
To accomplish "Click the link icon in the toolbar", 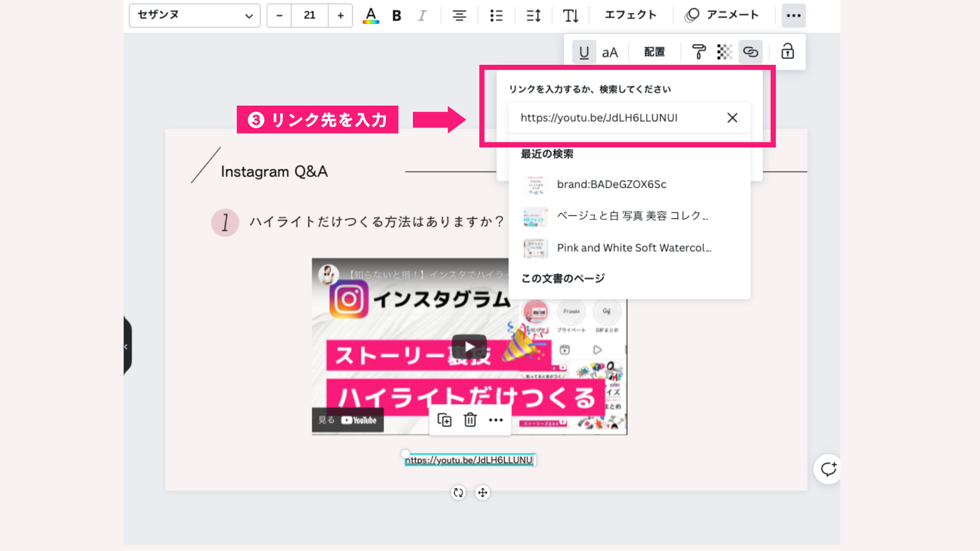I will click(x=750, y=52).
